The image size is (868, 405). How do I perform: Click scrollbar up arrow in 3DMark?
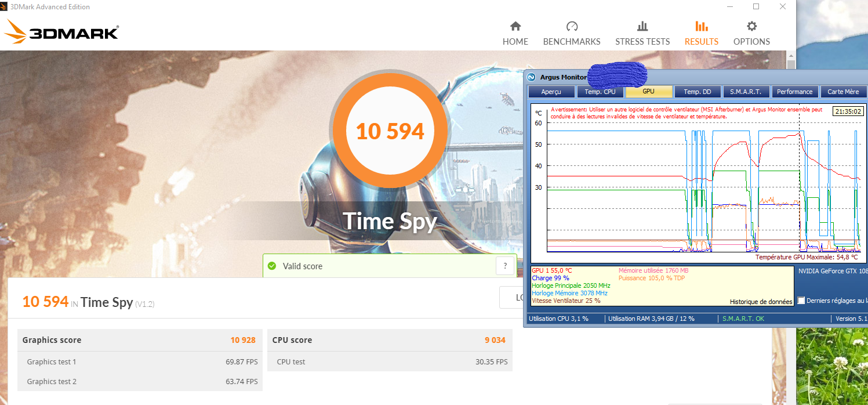[x=791, y=55]
